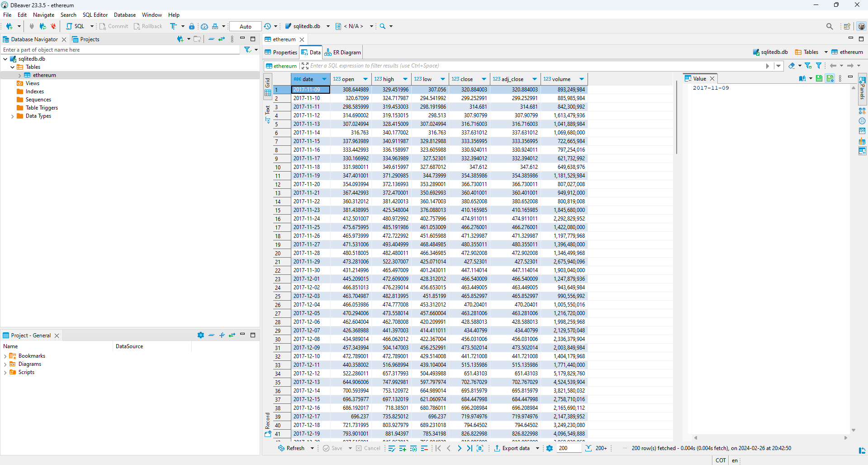Open the Window menu
868x465 pixels.
point(152,15)
